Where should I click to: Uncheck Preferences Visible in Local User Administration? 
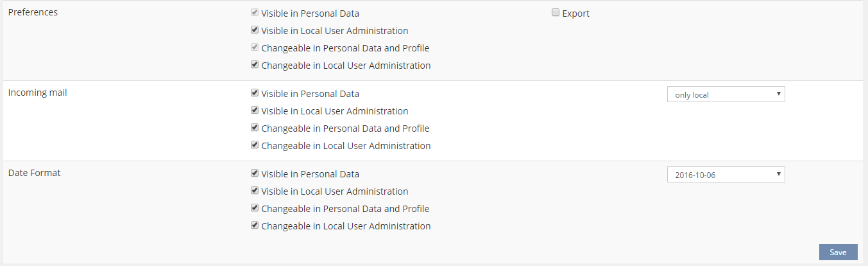255,30
